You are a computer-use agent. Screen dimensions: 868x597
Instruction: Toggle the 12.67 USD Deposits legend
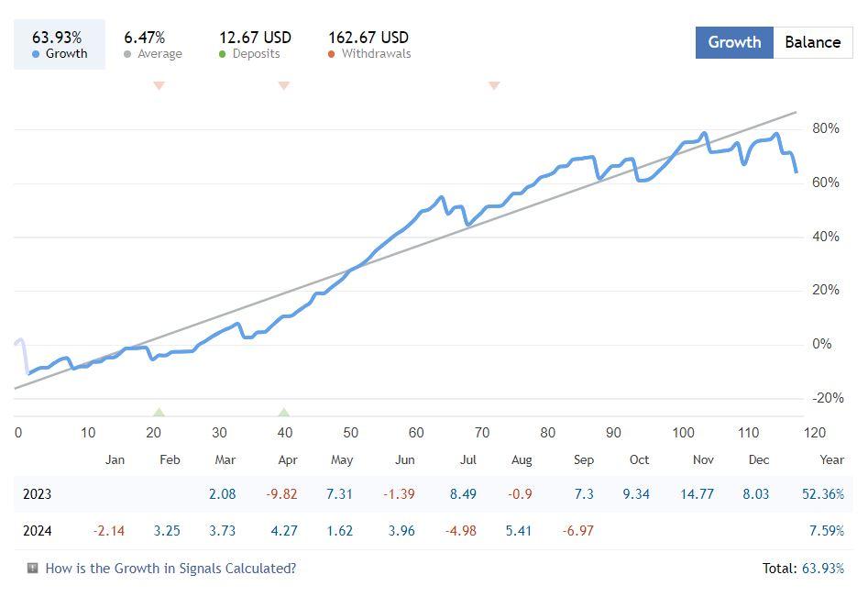coord(255,45)
